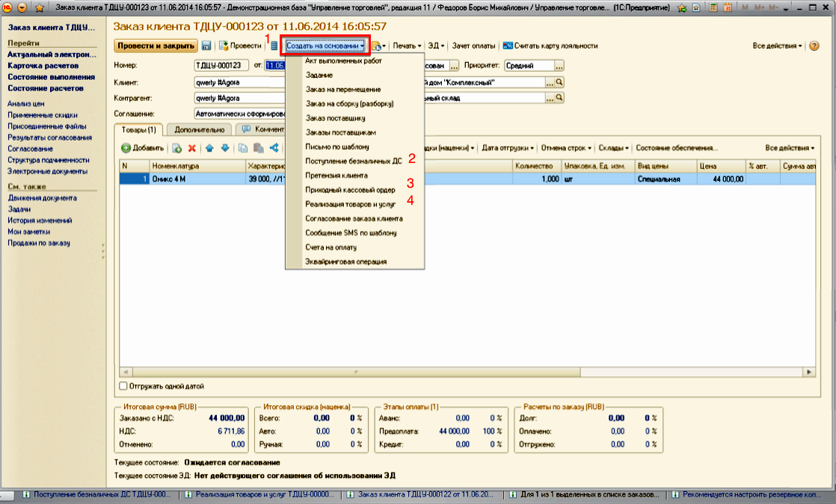Click the Номер input field

click(221, 64)
